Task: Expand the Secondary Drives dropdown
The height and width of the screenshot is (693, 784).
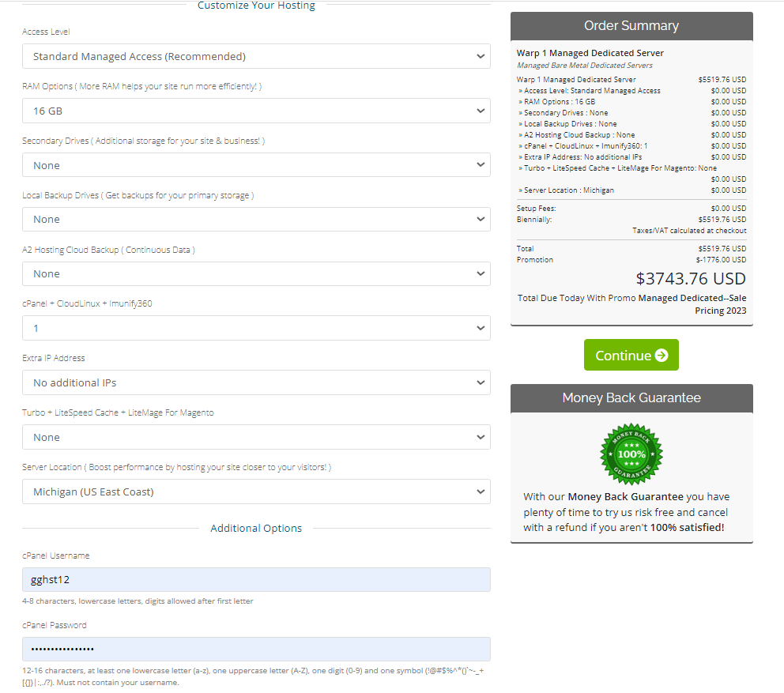Action: [x=256, y=165]
